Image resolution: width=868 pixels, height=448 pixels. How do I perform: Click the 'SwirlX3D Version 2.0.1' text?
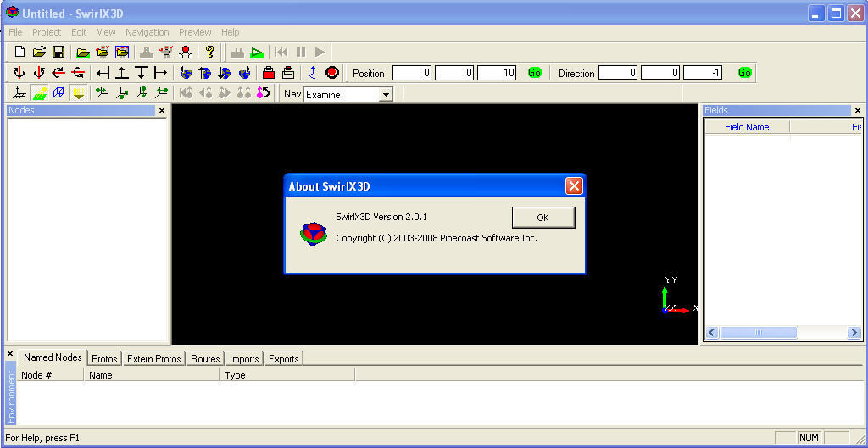click(381, 217)
